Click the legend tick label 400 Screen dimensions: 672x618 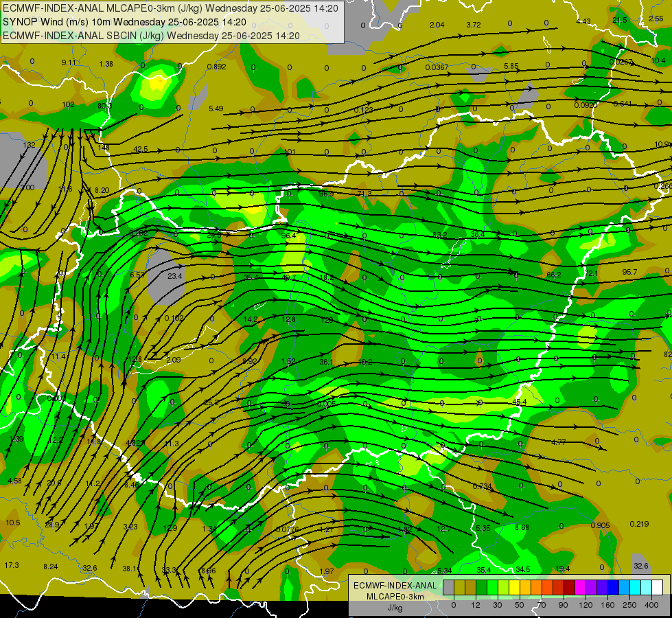pyautogui.click(x=651, y=605)
